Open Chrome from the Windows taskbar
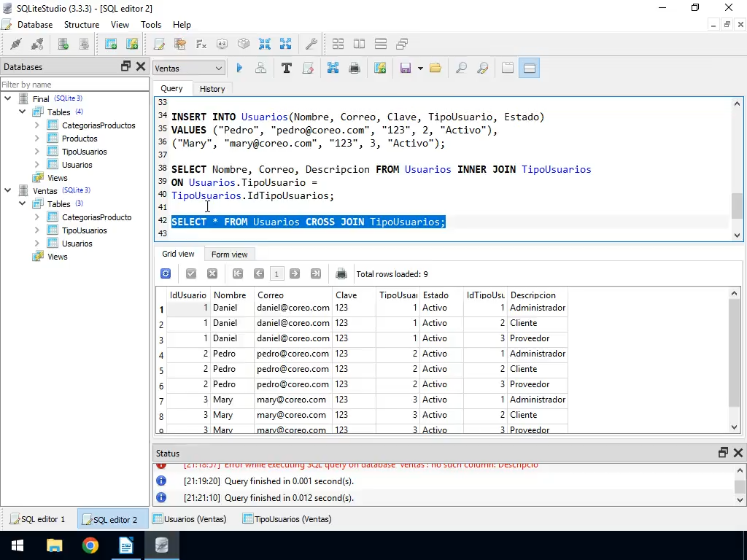Image resolution: width=747 pixels, height=560 pixels. click(x=90, y=545)
